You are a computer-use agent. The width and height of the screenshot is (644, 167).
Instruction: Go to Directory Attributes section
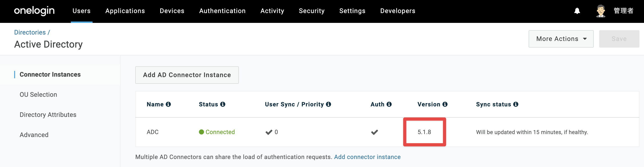point(48,115)
